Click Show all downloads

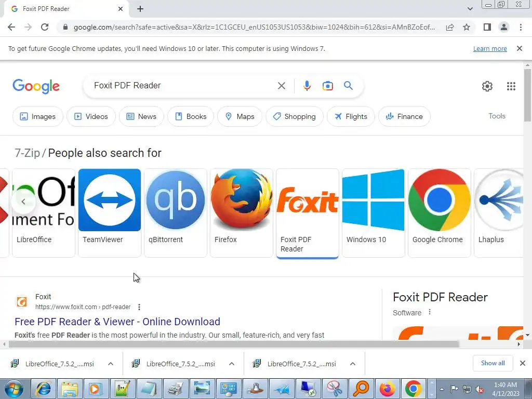pyautogui.click(x=493, y=363)
